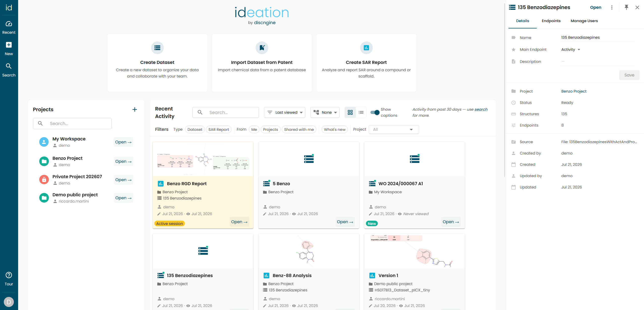
Task: Expand the Main Endpoint Activity dropdown
Action: click(571, 50)
